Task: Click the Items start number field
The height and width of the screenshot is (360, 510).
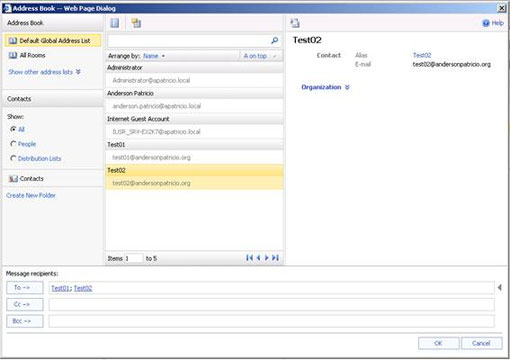Action: click(133, 258)
